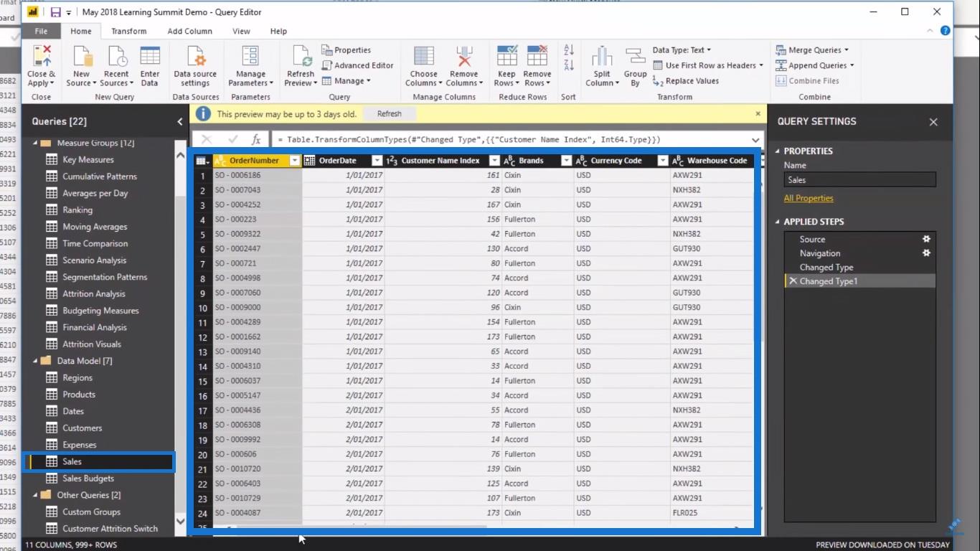Collapse the Data Model folder

click(35, 361)
